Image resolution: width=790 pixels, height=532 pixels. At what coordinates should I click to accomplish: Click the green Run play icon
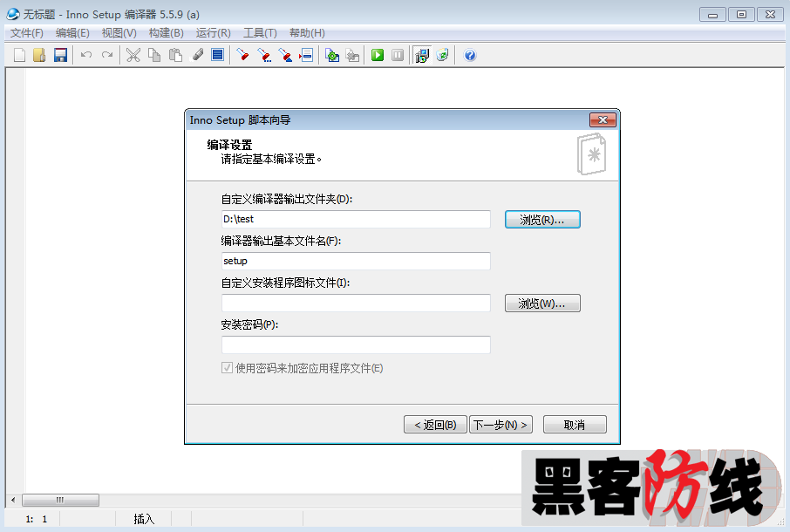pyautogui.click(x=378, y=55)
